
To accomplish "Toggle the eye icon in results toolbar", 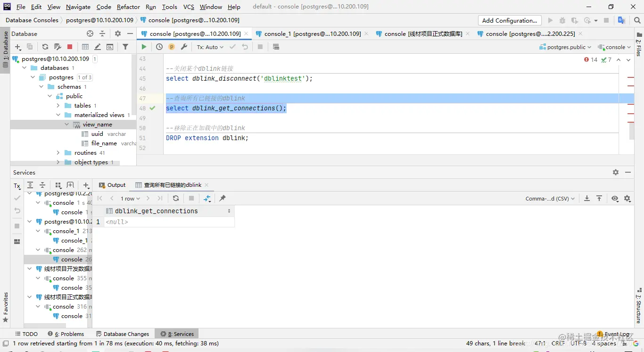I will pos(615,199).
